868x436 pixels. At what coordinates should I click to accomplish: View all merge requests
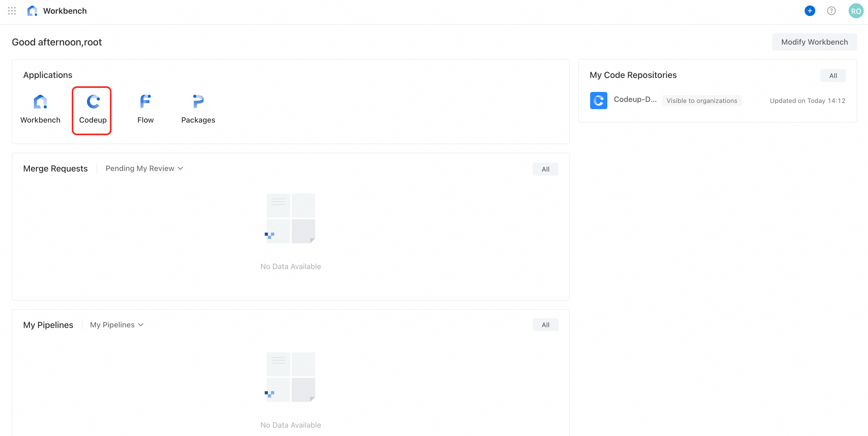pyautogui.click(x=545, y=169)
